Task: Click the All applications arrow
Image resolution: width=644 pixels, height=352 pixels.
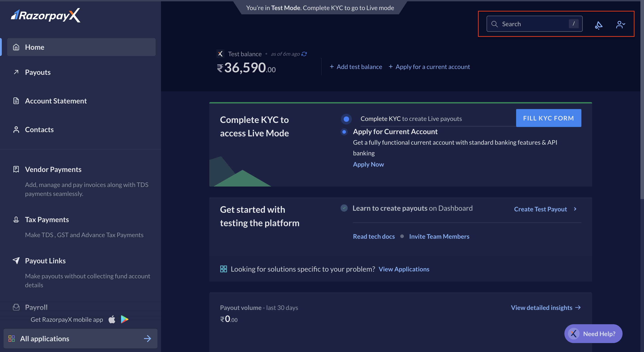Action: click(x=148, y=339)
